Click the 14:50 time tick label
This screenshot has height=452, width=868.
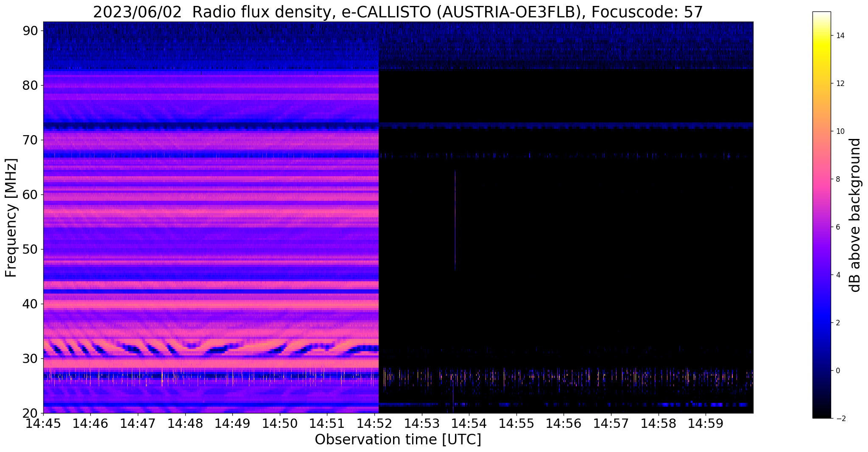coord(279,423)
